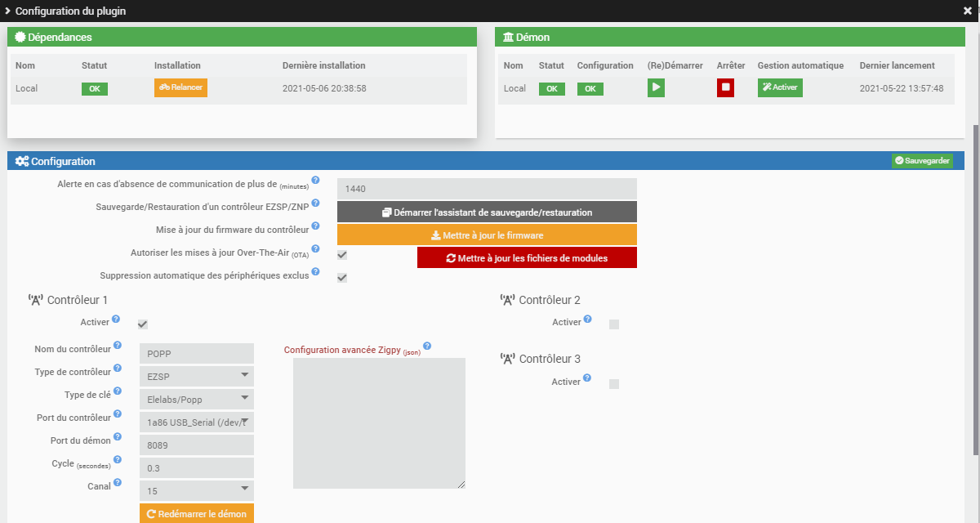Screen dimensions: 980x523
Task: Open help for Configuration avancée Zigpy
Action: coord(427,346)
